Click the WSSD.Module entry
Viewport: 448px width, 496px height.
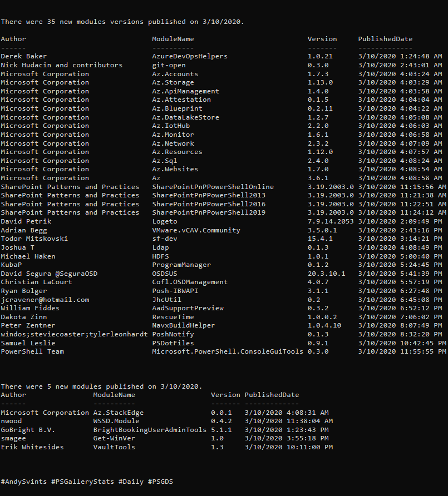pos(116,421)
